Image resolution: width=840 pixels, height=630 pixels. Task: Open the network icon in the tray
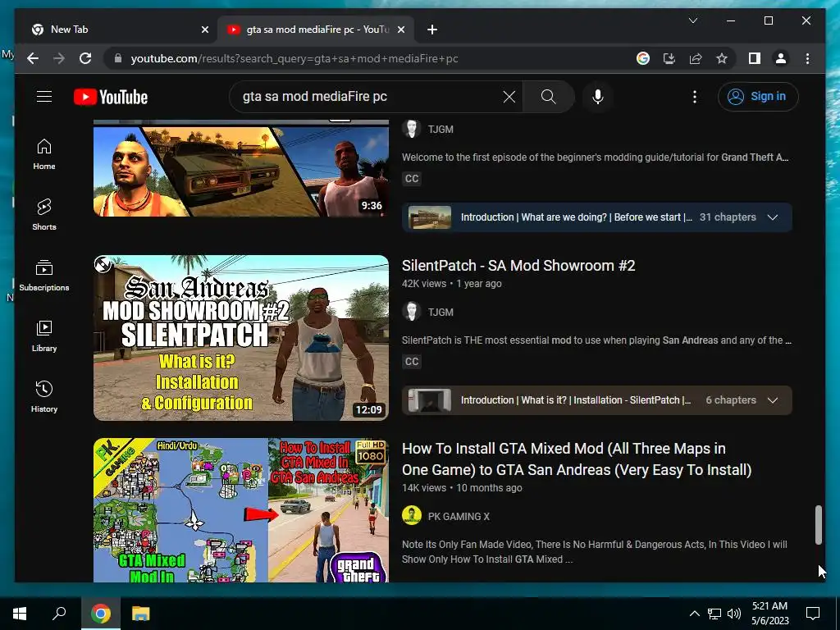(714, 614)
